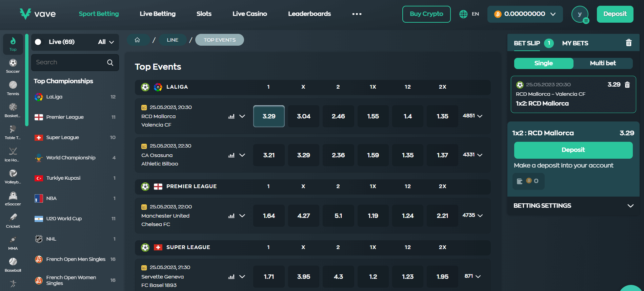
Task: Click the globe language icon
Action: coord(463,14)
